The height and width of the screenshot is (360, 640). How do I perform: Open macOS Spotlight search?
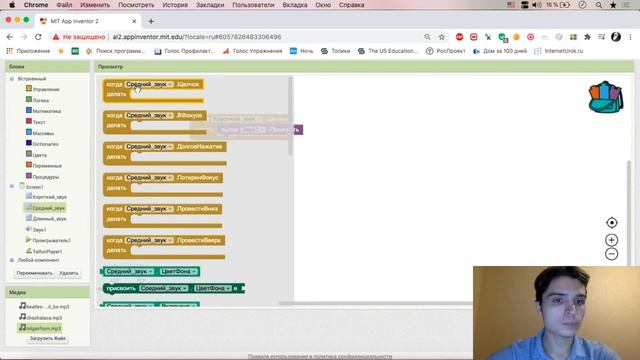[x=599, y=5]
